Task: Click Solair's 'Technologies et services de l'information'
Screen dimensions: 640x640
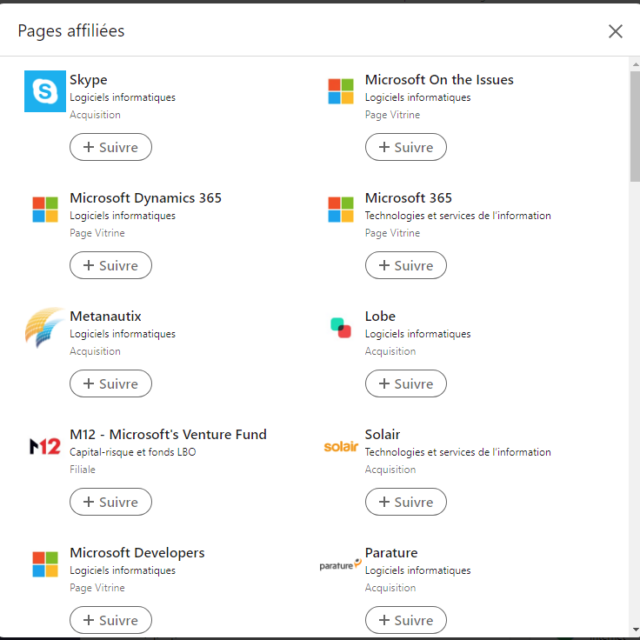Action: (x=458, y=452)
